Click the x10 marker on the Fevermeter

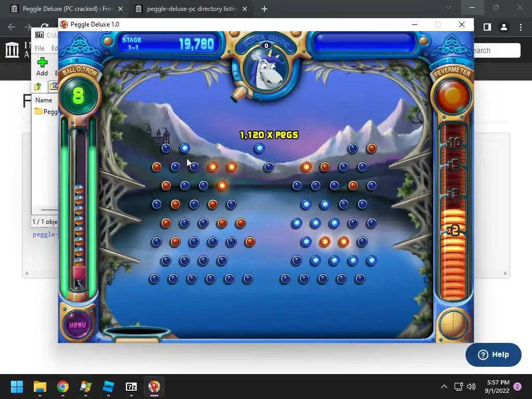(x=454, y=143)
